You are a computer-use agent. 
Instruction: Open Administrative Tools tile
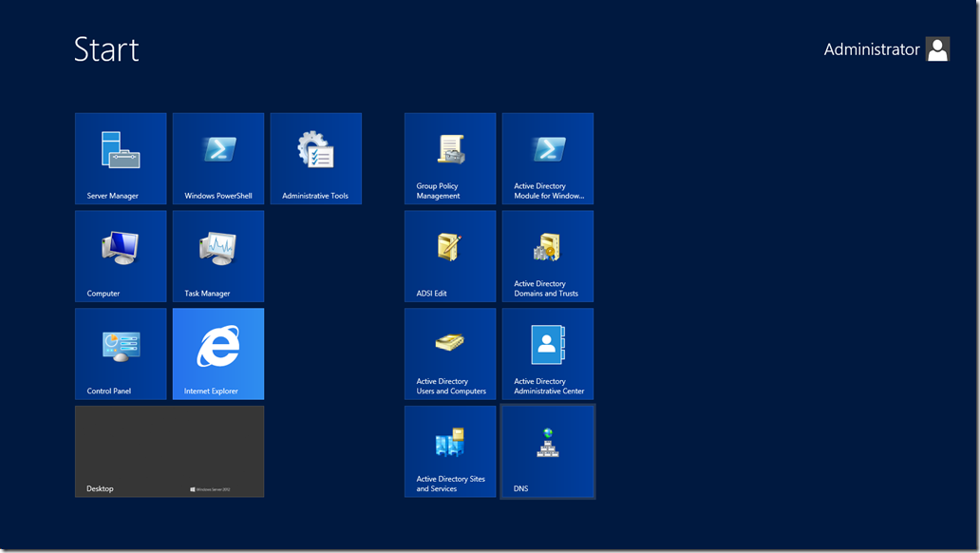pyautogui.click(x=315, y=159)
